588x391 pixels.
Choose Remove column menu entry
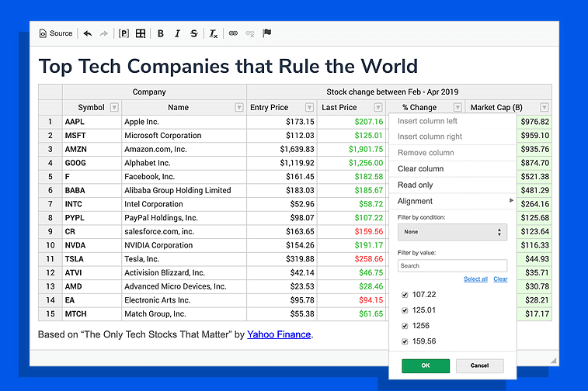tap(453, 153)
